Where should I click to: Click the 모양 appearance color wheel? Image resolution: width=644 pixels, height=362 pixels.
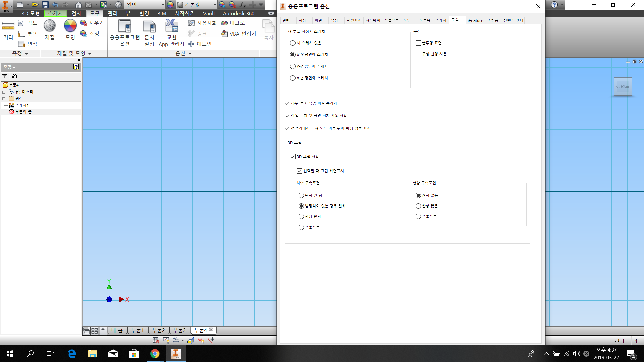tap(70, 26)
